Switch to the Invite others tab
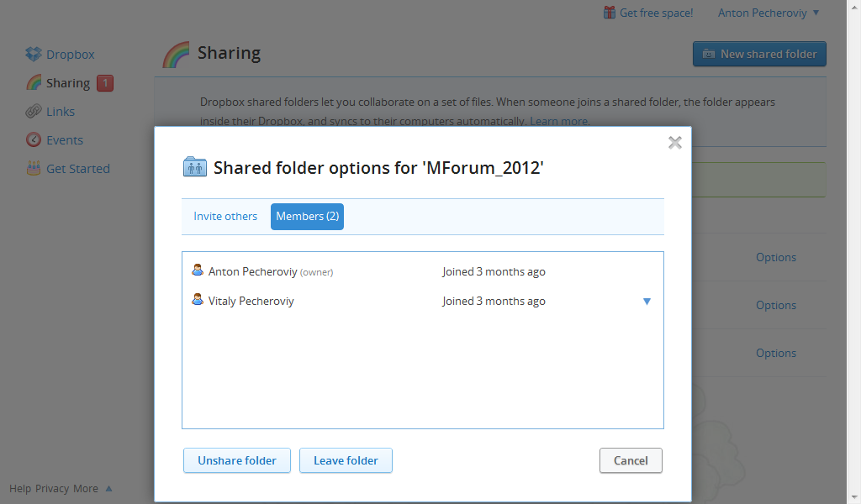Viewport: 861px width, 504px height. tap(225, 217)
